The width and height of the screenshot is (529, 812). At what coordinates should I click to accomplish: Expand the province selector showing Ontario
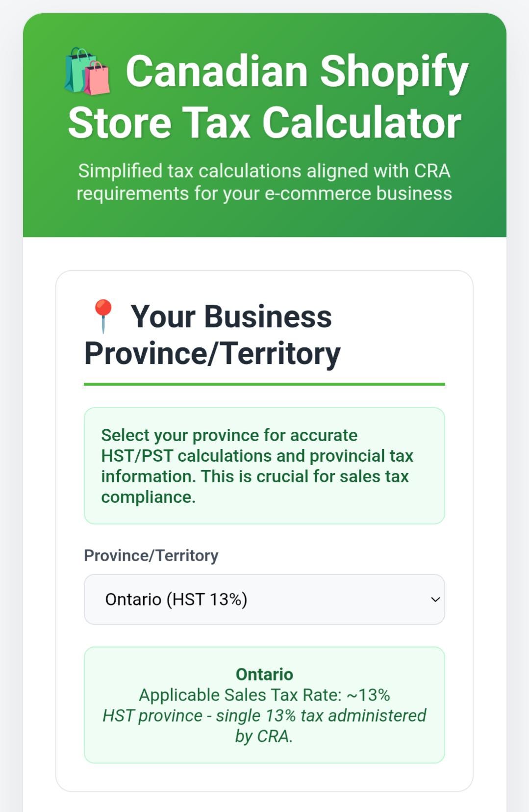[x=265, y=599]
